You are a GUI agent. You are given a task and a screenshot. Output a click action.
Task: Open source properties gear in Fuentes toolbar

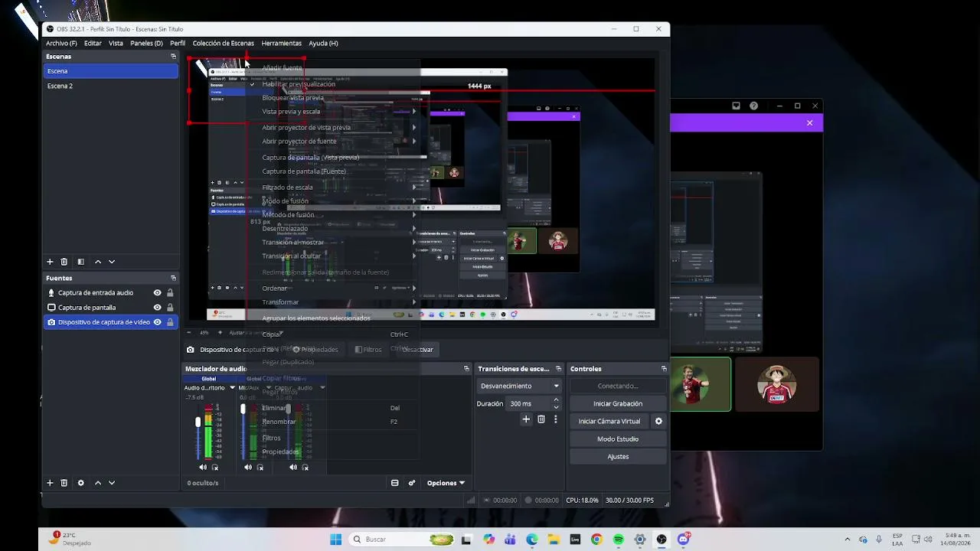pyautogui.click(x=80, y=483)
